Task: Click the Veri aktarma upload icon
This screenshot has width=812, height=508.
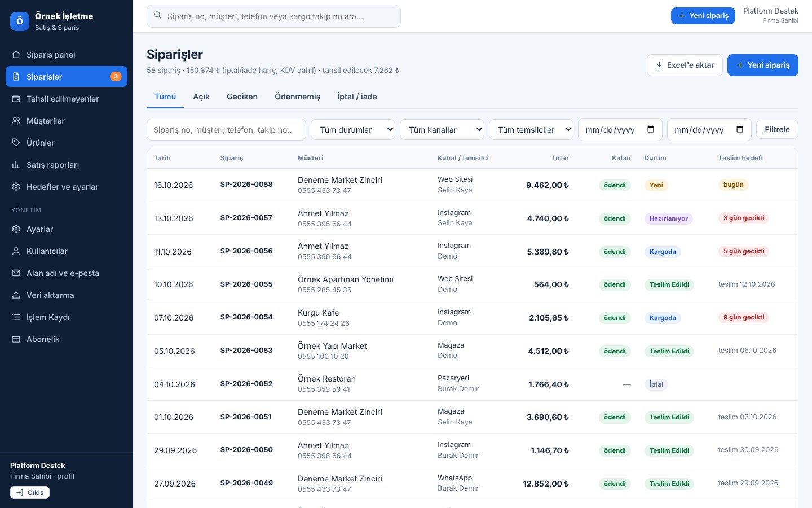Action: click(x=16, y=295)
